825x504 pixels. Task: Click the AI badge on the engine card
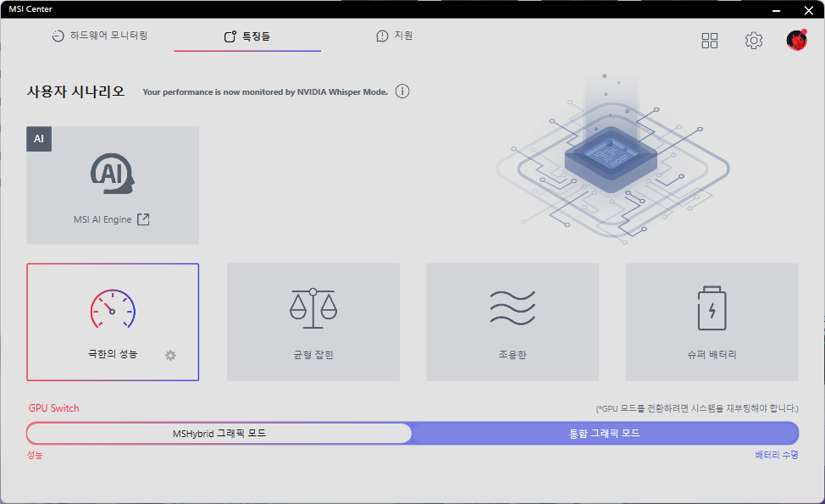[39, 139]
